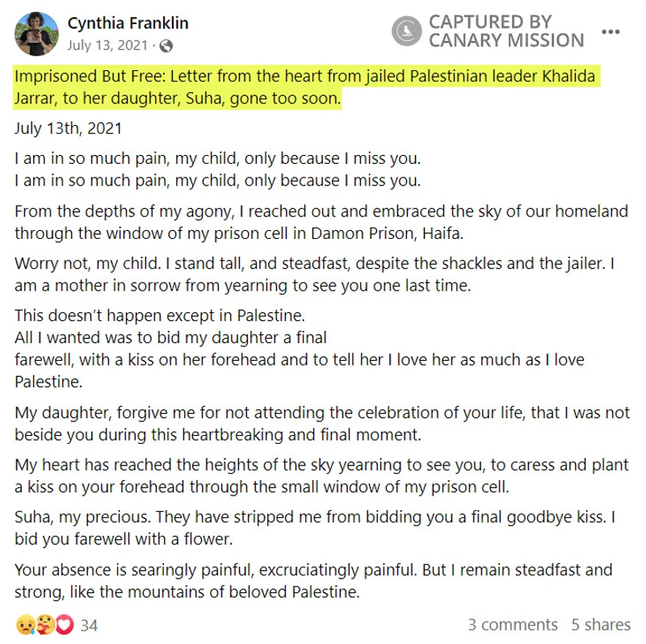The height and width of the screenshot is (644, 646).
Task: Click the paragraph mentioning Damon Prison, Haifa
Action: [x=321, y=223]
